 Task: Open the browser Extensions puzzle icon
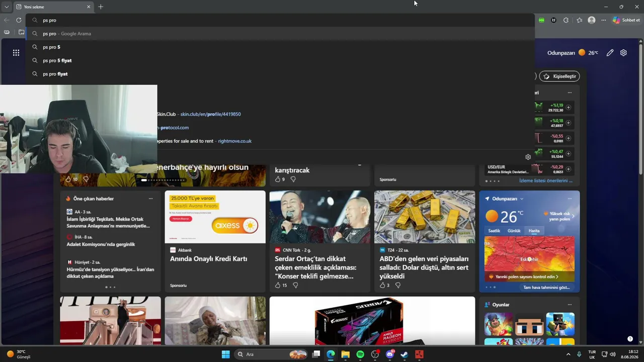coord(566,20)
